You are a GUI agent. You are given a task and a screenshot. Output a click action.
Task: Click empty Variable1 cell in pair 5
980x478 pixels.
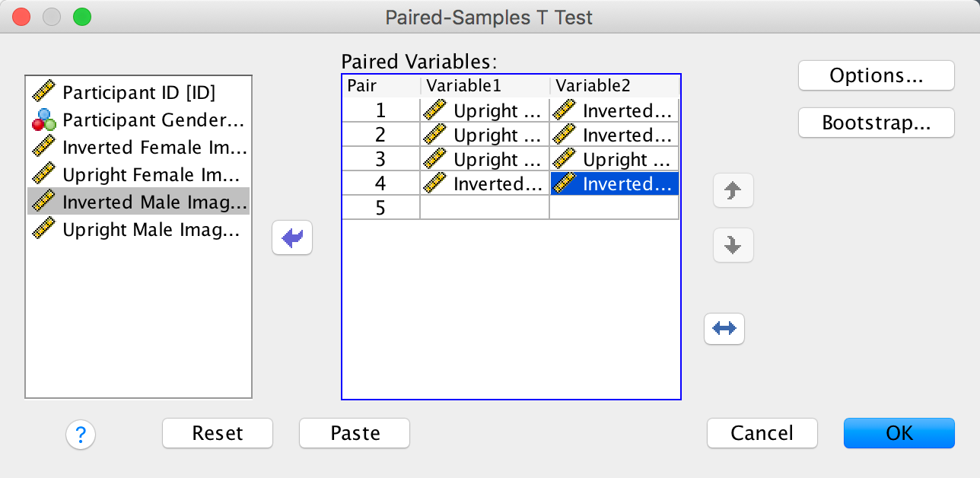(x=485, y=208)
